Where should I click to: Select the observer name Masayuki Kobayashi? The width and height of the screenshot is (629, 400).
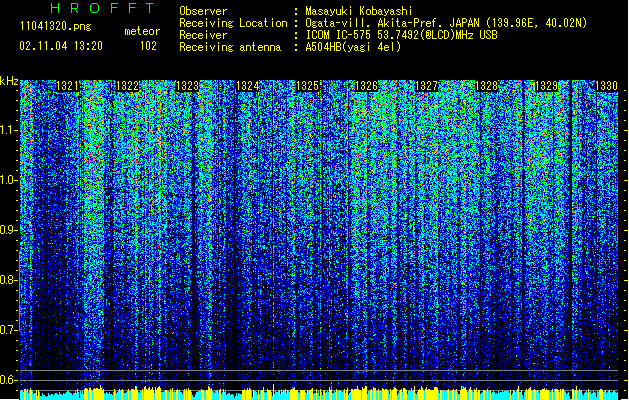coord(359,11)
